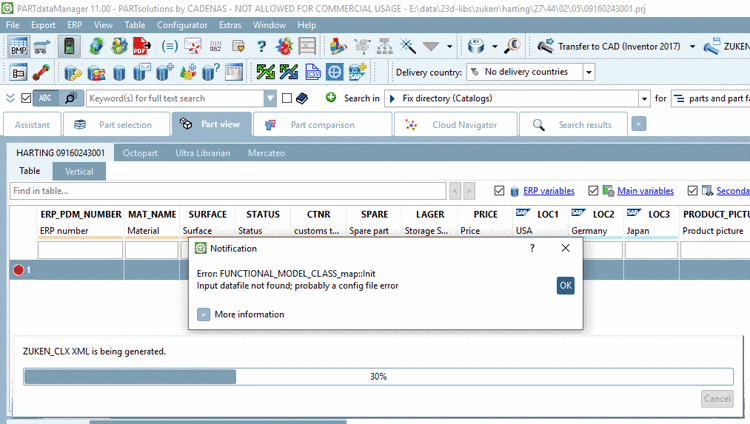Image resolution: width=750 pixels, height=424 pixels.
Task: Click the parenthesized equals (≡) icon
Action: (169, 46)
